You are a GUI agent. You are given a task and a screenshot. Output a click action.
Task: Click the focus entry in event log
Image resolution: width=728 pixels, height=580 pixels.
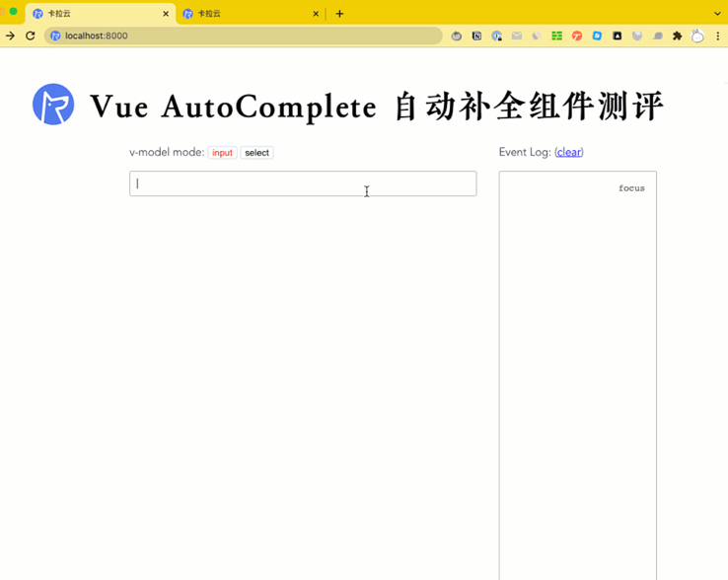pyautogui.click(x=631, y=188)
